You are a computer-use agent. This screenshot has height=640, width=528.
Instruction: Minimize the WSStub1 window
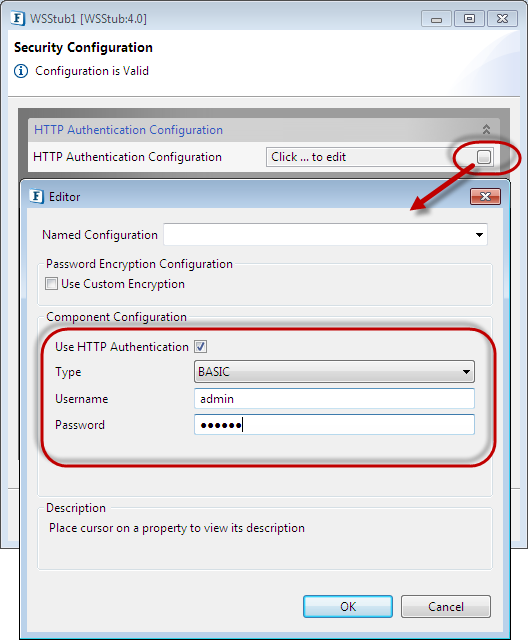[436, 19]
